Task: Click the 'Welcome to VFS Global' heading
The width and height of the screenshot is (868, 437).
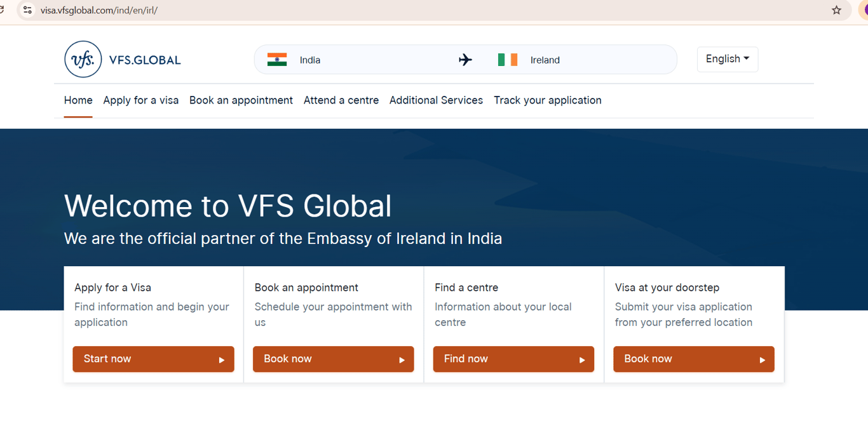Action: coord(228,206)
